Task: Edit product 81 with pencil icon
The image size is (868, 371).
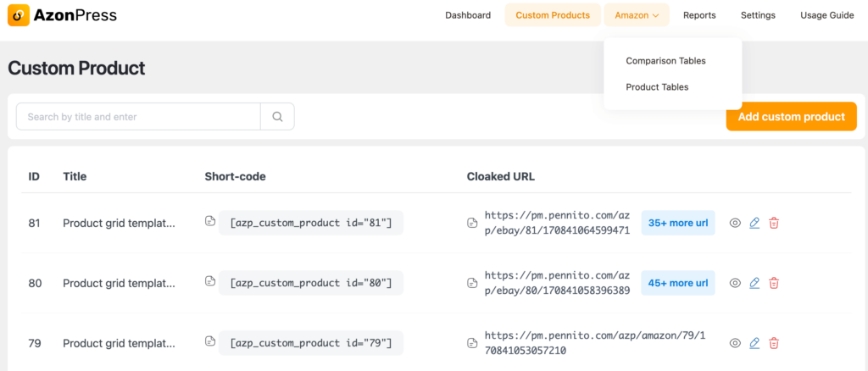Action: point(754,223)
